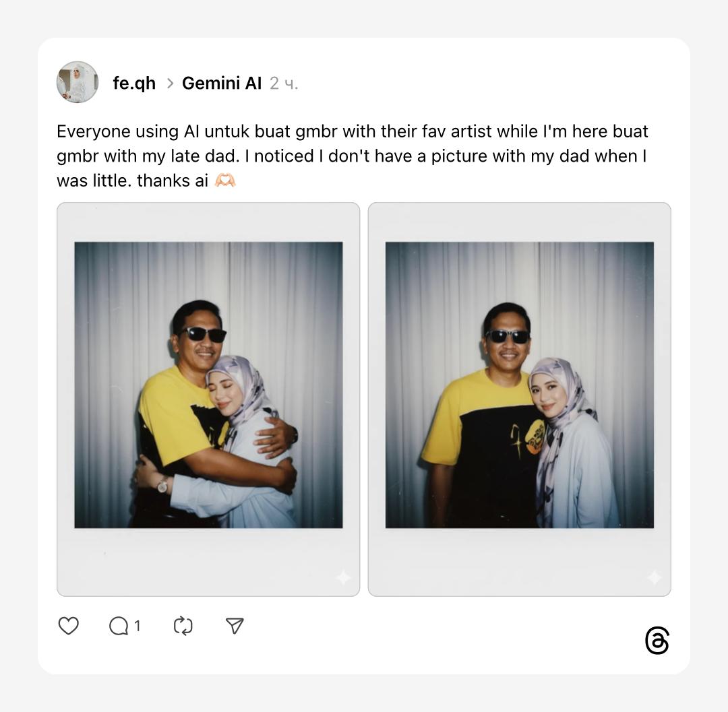
Task: Open the fe.qh username link
Action: pos(134,83)
